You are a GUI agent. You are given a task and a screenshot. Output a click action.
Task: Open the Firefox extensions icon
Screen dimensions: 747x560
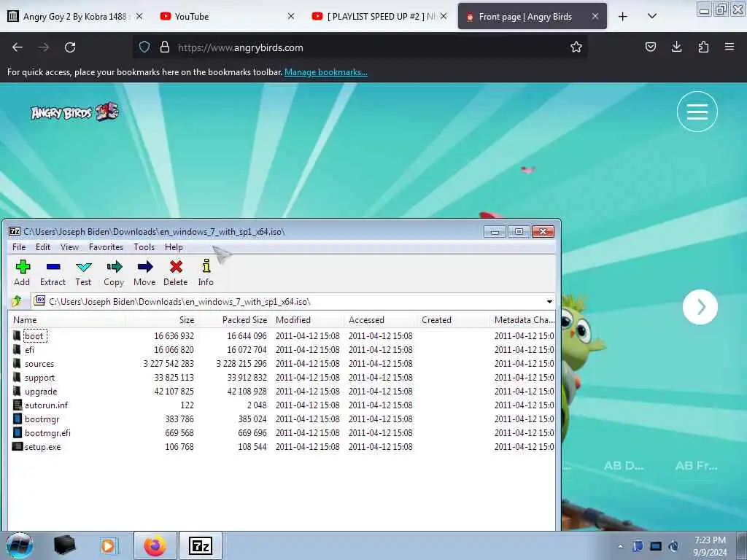tap(703, 47)
